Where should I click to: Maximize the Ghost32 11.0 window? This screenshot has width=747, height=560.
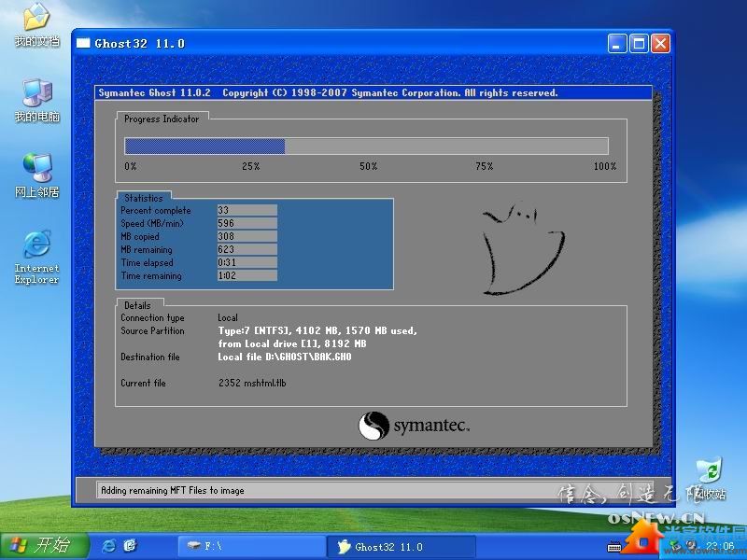(x=639, y=43)
